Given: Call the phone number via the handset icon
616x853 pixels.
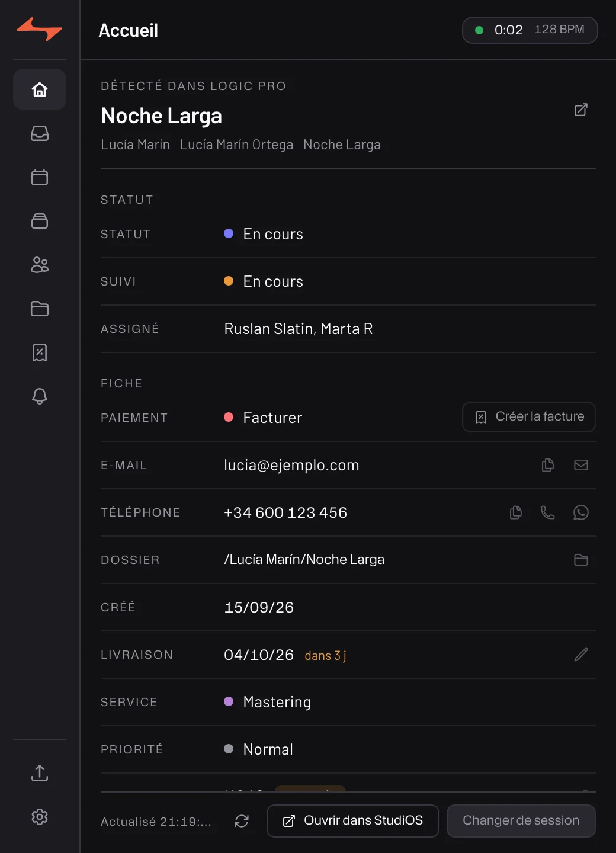Looking at the screenshot, I should (548, 512).
